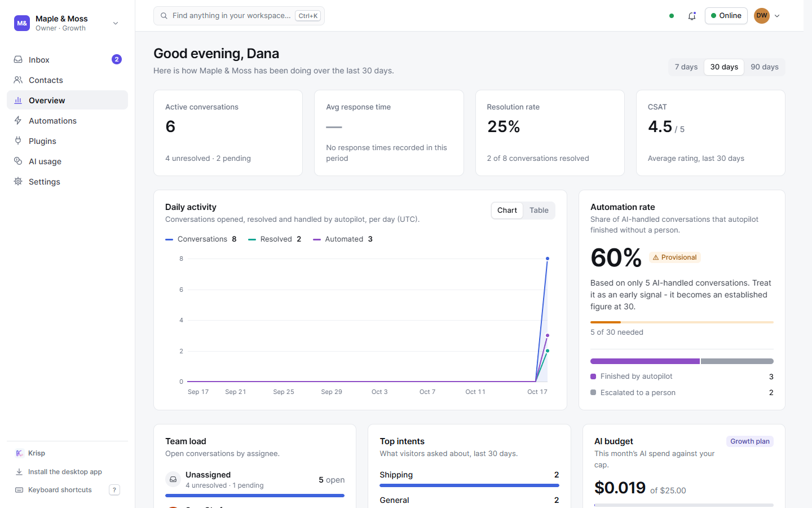Click the Growth plan badge
The height and width of the screenshot is (508, 812).
[x=750, y=441]
